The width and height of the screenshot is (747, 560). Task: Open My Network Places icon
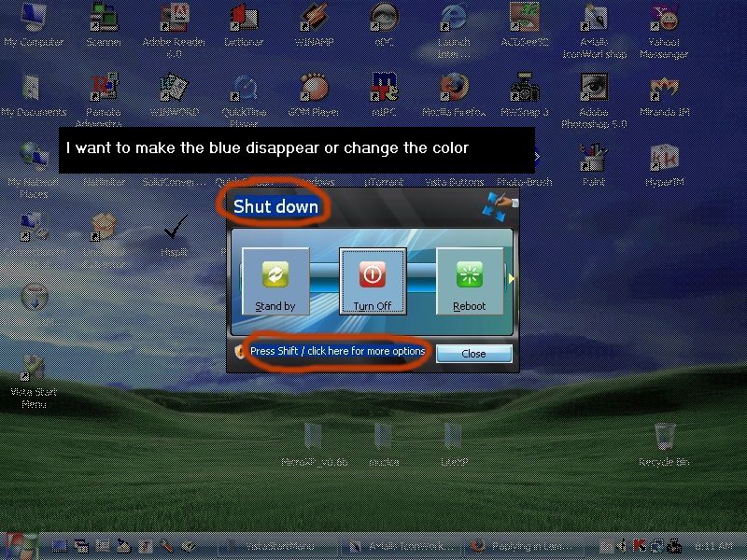(x=34, y=170)
